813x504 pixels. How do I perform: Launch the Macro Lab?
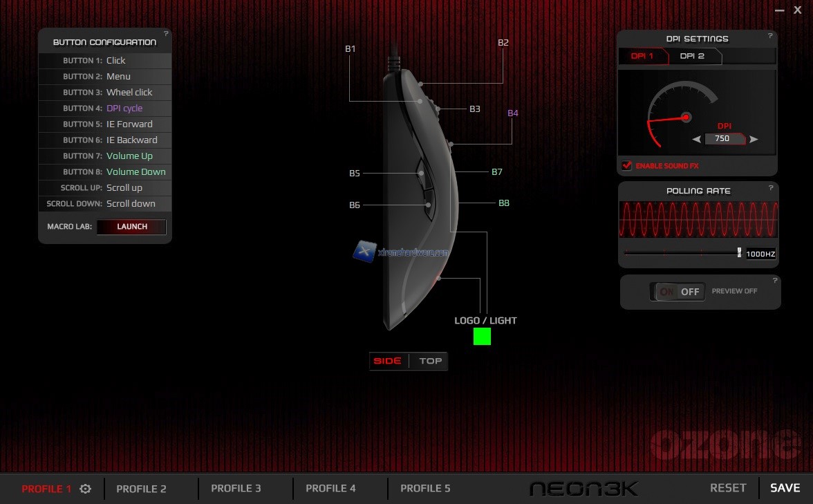131,227
